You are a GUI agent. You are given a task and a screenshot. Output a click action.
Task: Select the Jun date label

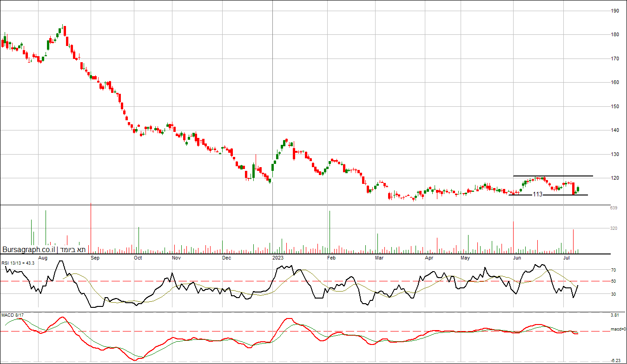tap(517, 257)
